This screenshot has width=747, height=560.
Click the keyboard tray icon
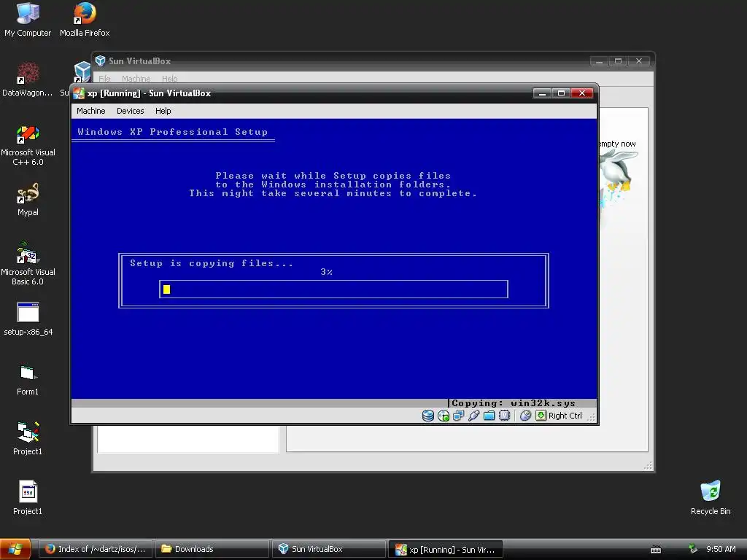(x=656, y=550)
